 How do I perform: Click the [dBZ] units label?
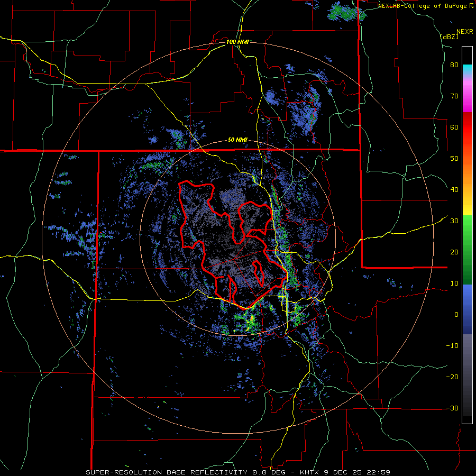point(449,36)
